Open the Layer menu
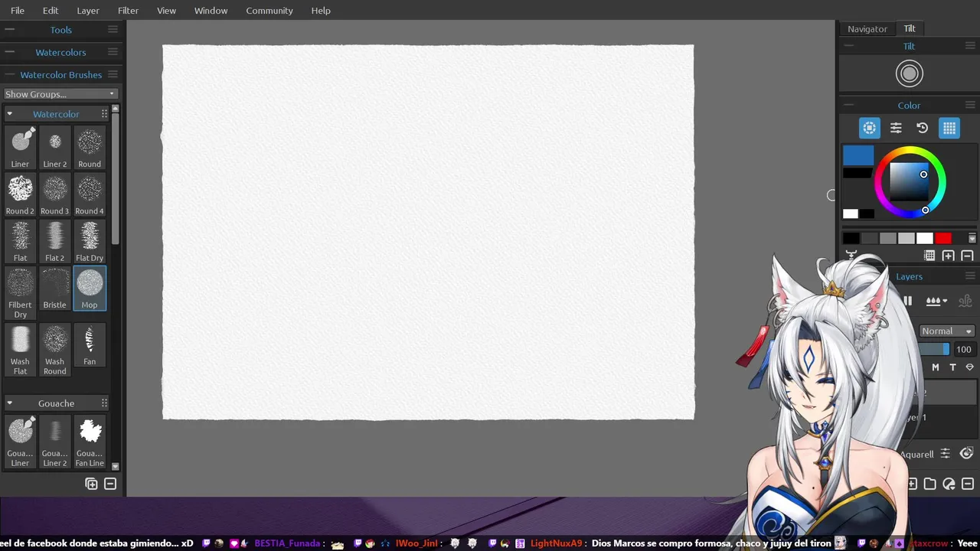The width and height of the screenshot is (980, 551). pyautogui.click(x=88, y=10)
